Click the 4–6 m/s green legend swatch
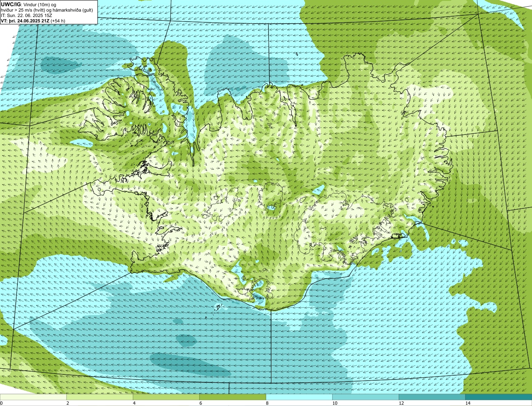The height and width of the screenshot is (406, 532). pos(166,397)
